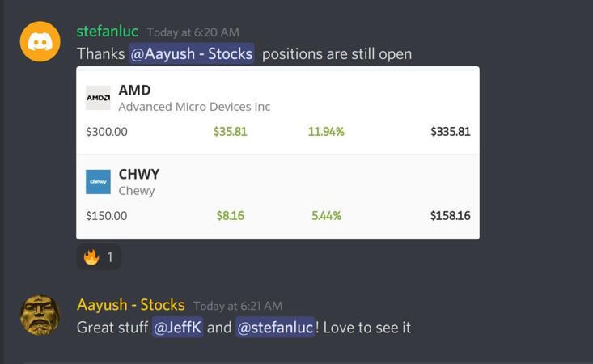Open the AMD ticker title
This screenshot has width=593, height=364.
[134, 90]
